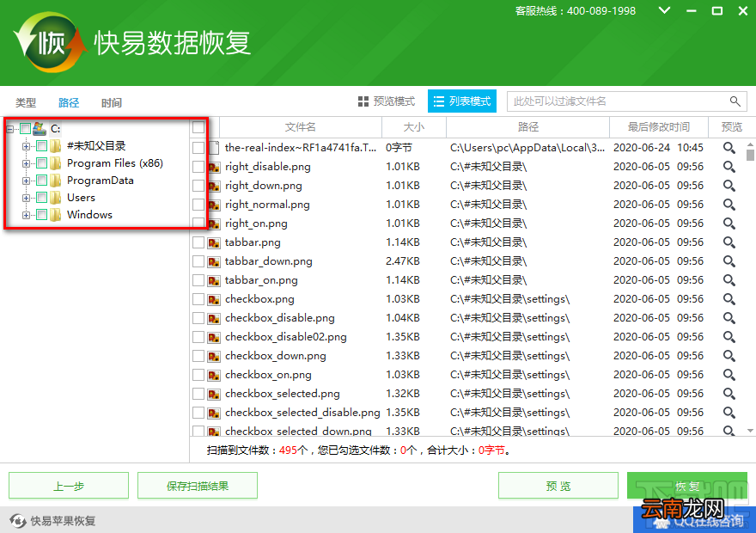The height and width of the screenshot is (533, 756).
Task: Tick the select-all checkbox in table header
Action: [x=198, y=127]
